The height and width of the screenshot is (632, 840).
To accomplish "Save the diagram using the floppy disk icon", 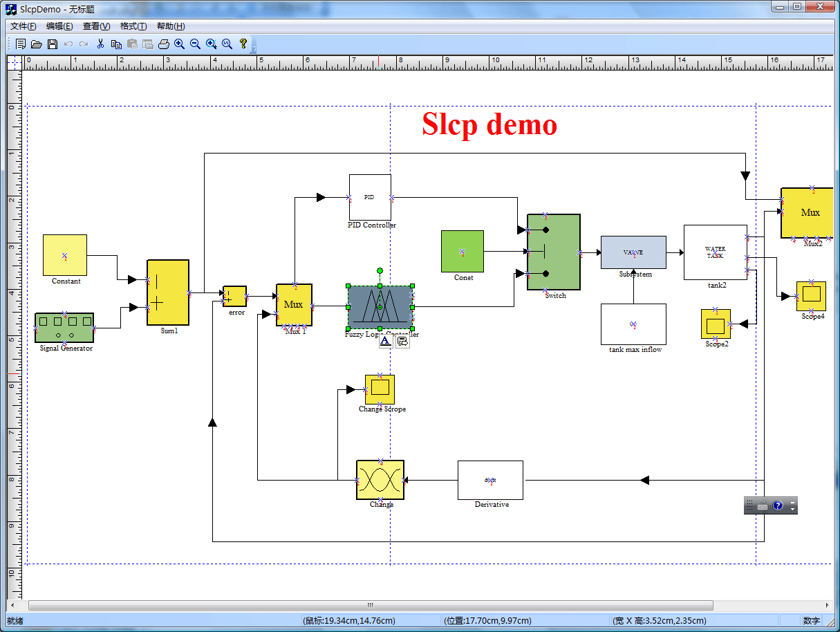I will [x=53, y=44].
